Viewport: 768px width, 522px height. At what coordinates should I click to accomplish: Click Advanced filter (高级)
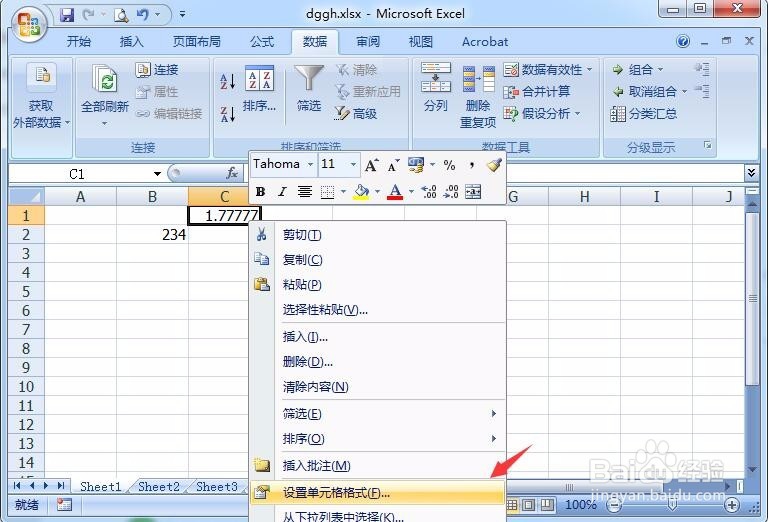[x=356, y=114]
